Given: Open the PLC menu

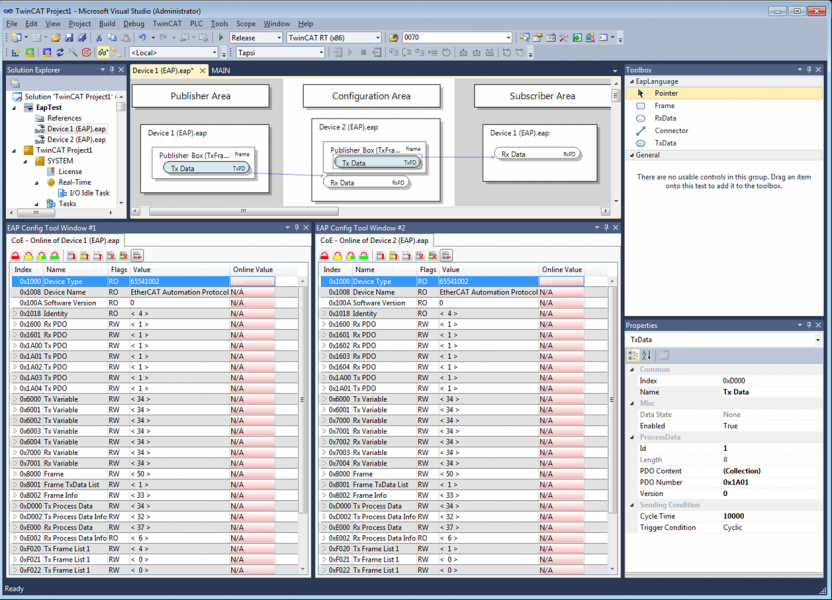Looking at the screenshot, I should [x=196, y=24].
